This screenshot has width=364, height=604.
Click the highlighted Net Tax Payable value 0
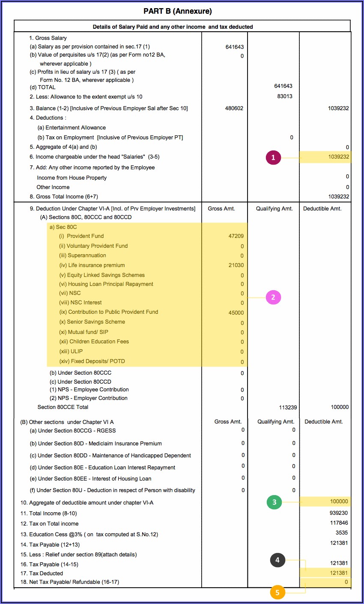click(x=346, y=582)
